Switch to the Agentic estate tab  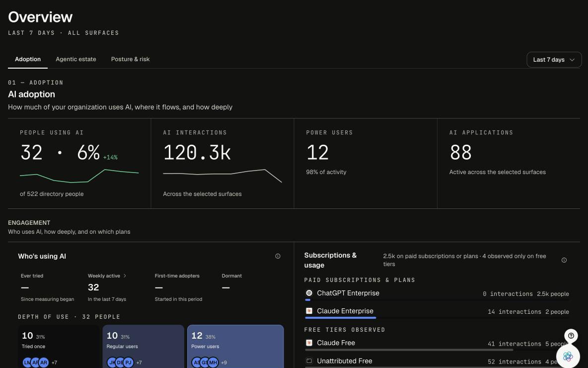(x=76, y=59)
